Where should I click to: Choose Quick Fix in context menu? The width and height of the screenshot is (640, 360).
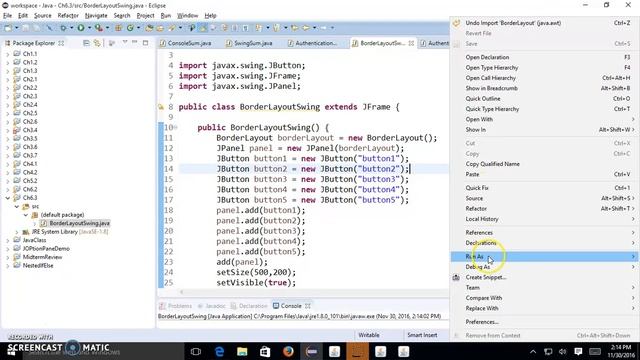[x=544, y=188]
